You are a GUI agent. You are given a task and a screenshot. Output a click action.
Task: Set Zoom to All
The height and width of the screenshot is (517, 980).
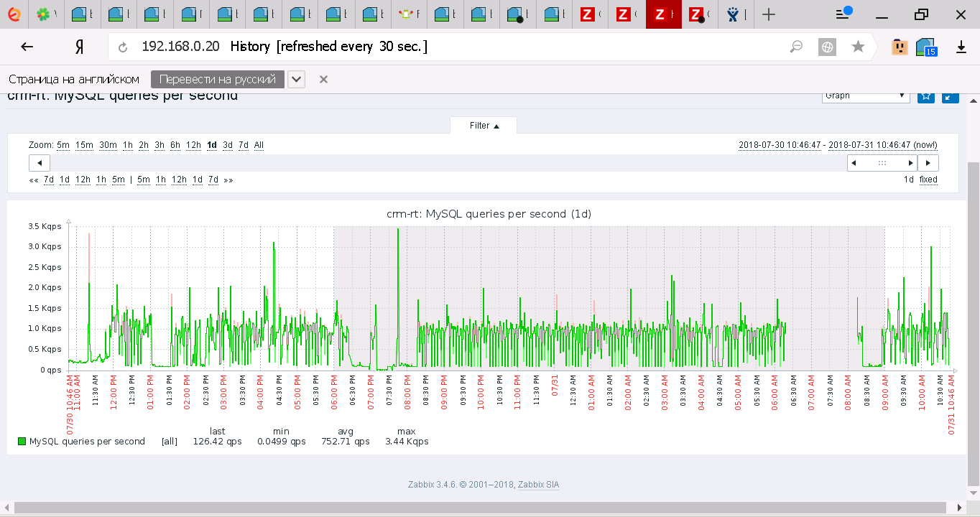coord(259,145)
